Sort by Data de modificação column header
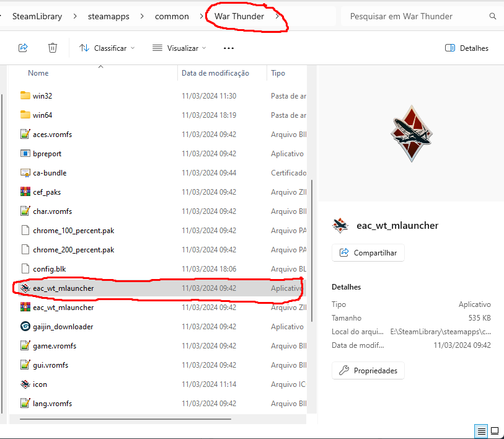This screenshot has height=439, width=504. click(x=215, y=73)
